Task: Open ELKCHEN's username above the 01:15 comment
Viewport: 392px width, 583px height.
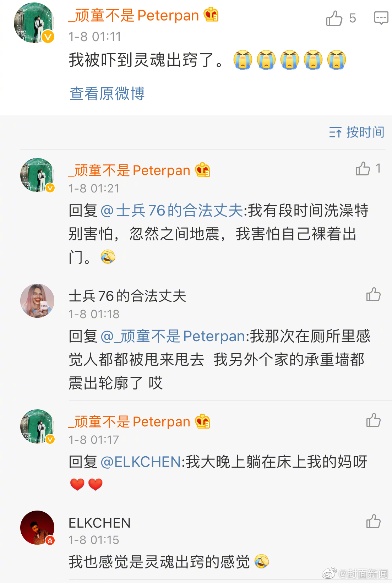Action: [x=100, y=523]
